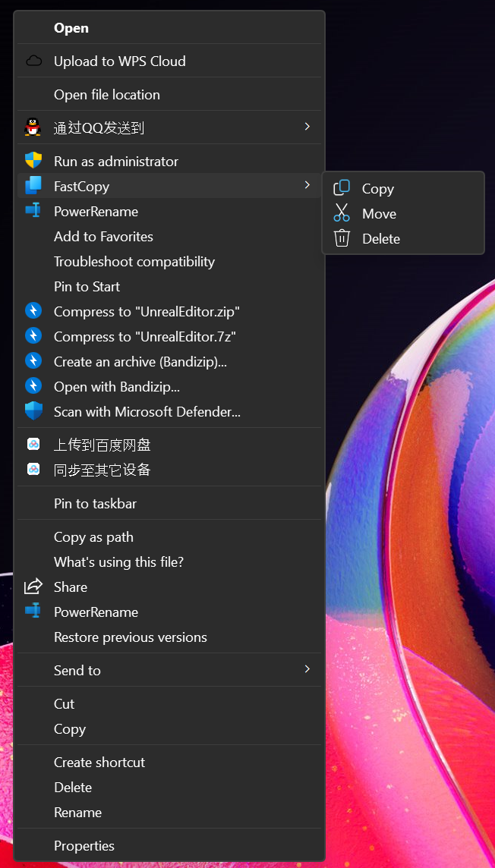Expand the FastCopy submenu arrow
This screenshot has height=868, width=495.
(307, 185)
